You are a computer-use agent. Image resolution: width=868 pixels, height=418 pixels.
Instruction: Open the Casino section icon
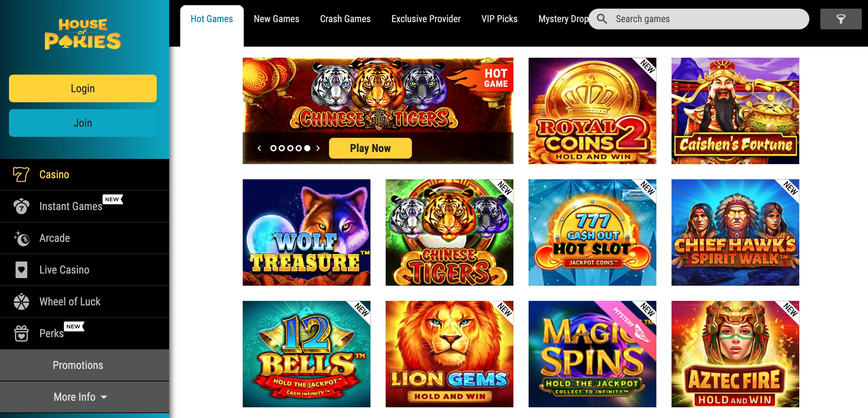tap(21, 174)
